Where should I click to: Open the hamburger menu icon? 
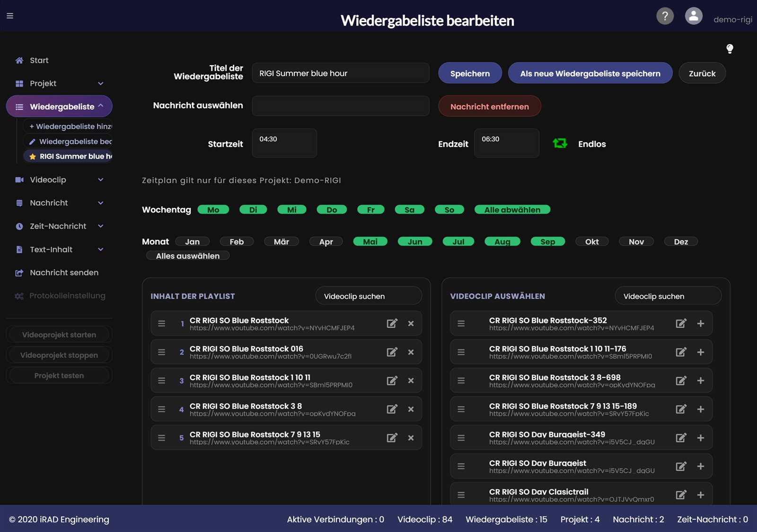point(10,16)
